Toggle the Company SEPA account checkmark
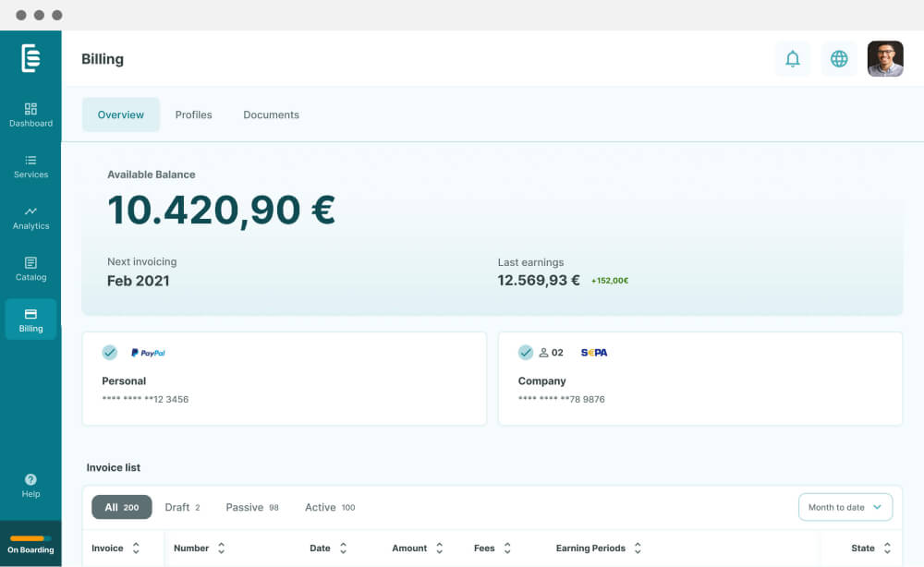Viewport: 924px width, 567px height. pos(526,353)
